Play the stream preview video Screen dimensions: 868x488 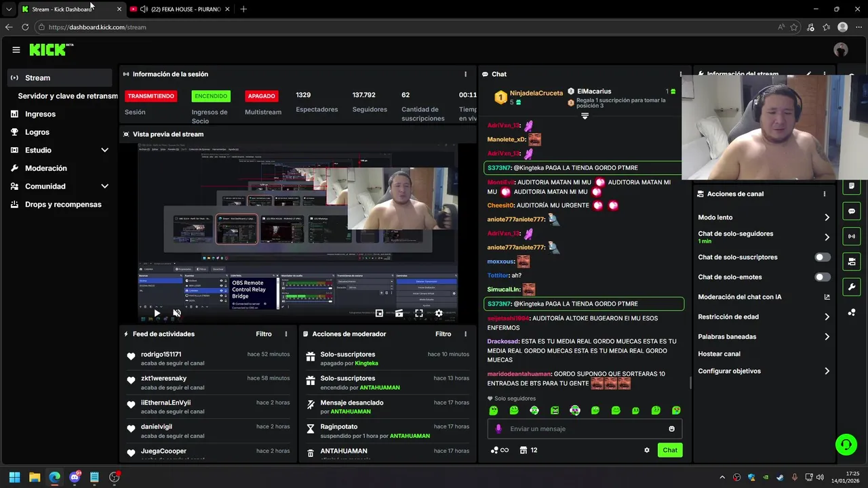pos(157,313)
